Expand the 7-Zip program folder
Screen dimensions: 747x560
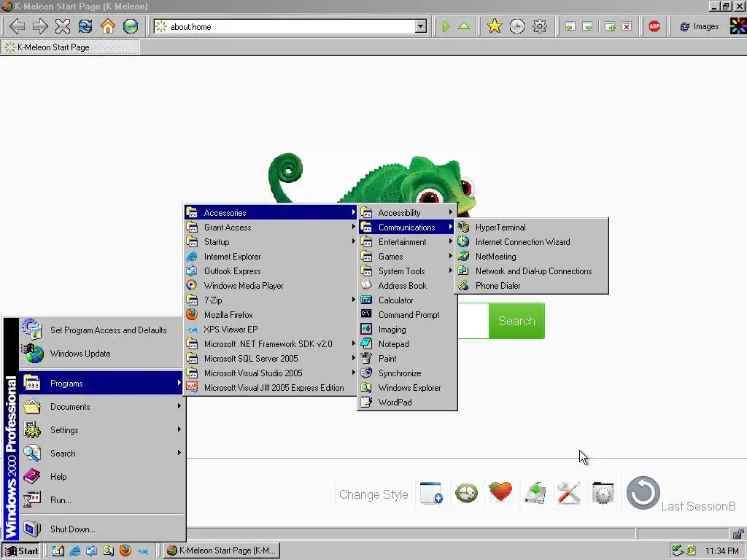point(271,300)
